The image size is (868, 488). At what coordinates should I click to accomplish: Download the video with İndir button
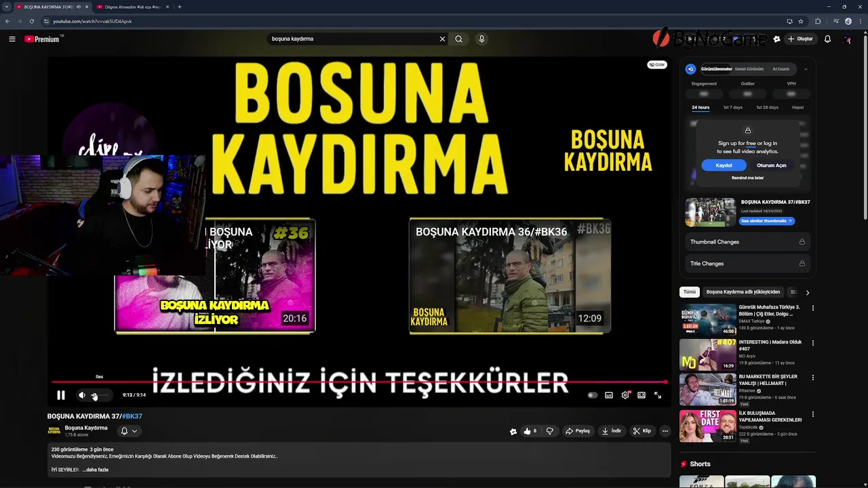[611, 431]
